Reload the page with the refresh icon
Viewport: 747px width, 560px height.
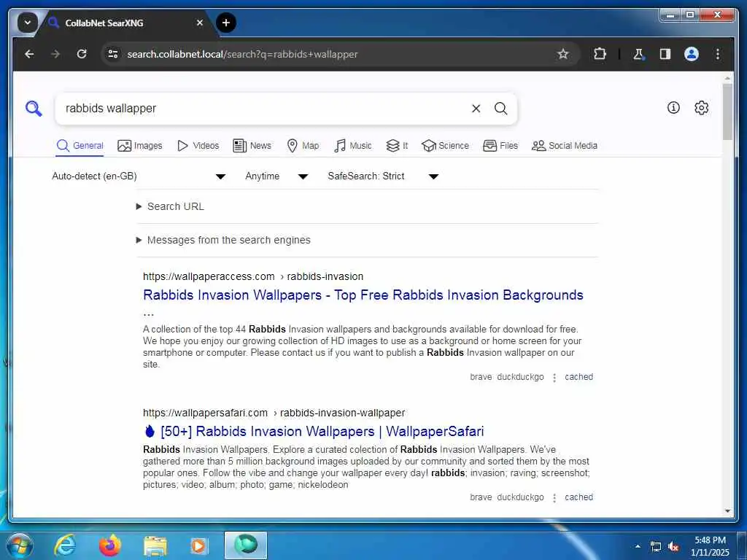[x=82, y=54]
